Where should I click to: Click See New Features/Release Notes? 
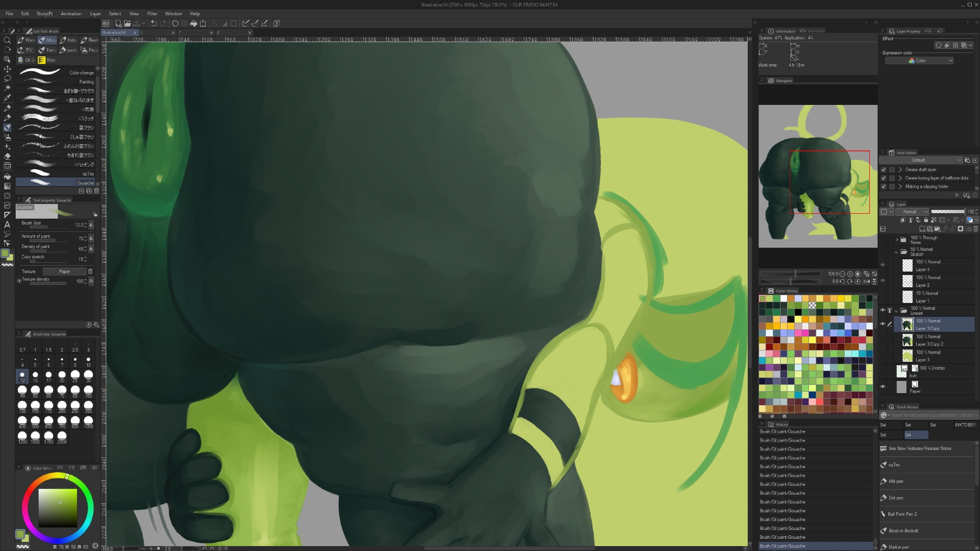pos(920,449)
